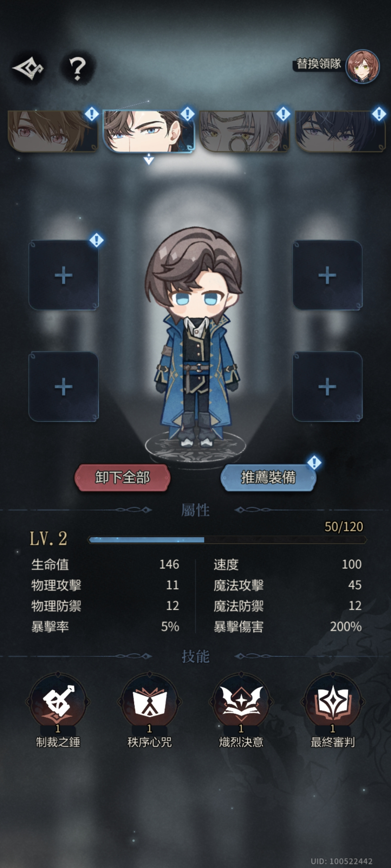Tap the notification badge on 推薦裝備

pyautogui.click(x=314, y=463)
